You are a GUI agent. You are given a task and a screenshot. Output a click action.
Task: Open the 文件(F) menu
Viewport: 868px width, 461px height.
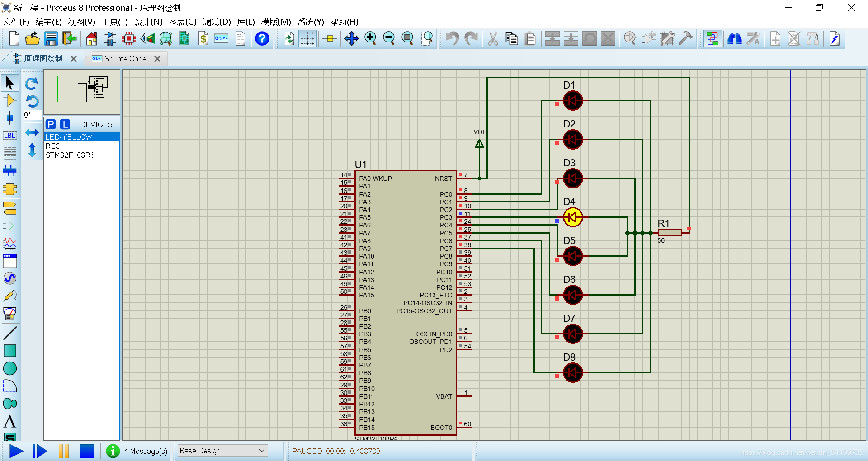(x=16, y=22)
